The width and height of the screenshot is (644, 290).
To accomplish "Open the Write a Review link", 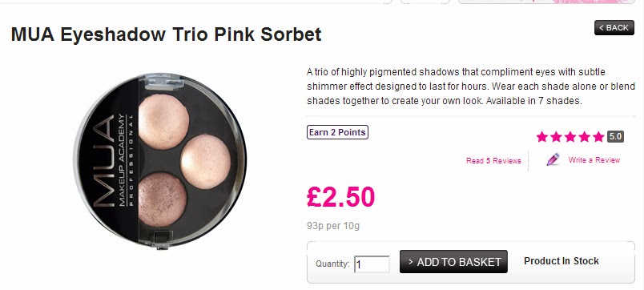I will 594,159.
